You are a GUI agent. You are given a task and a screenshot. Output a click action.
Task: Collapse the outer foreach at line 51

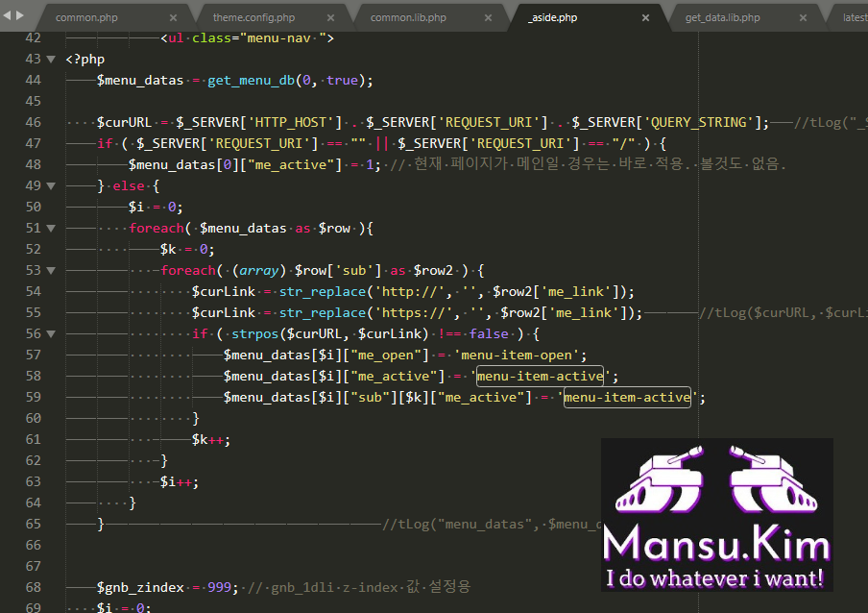pyautogui.click(x=51, y=229)
